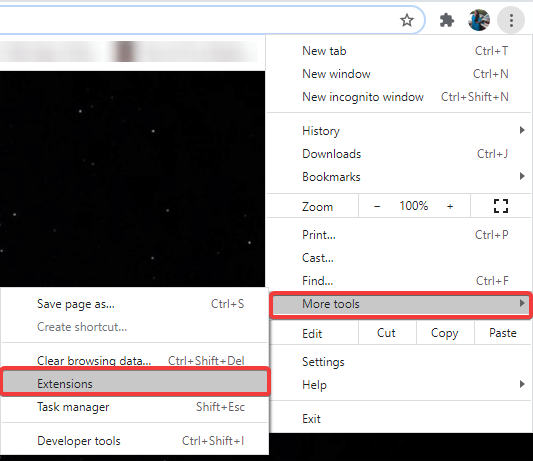Choose Cast... menu entry
Viewport: 533px width, 461px height.
pos(400,258)
